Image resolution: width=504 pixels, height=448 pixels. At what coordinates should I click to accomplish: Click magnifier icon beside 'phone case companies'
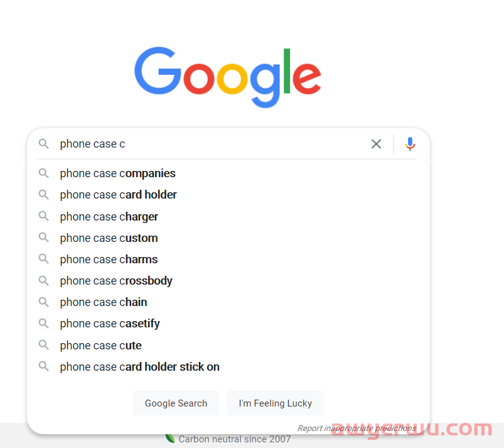pyautogui.click(x=44, y=173)
